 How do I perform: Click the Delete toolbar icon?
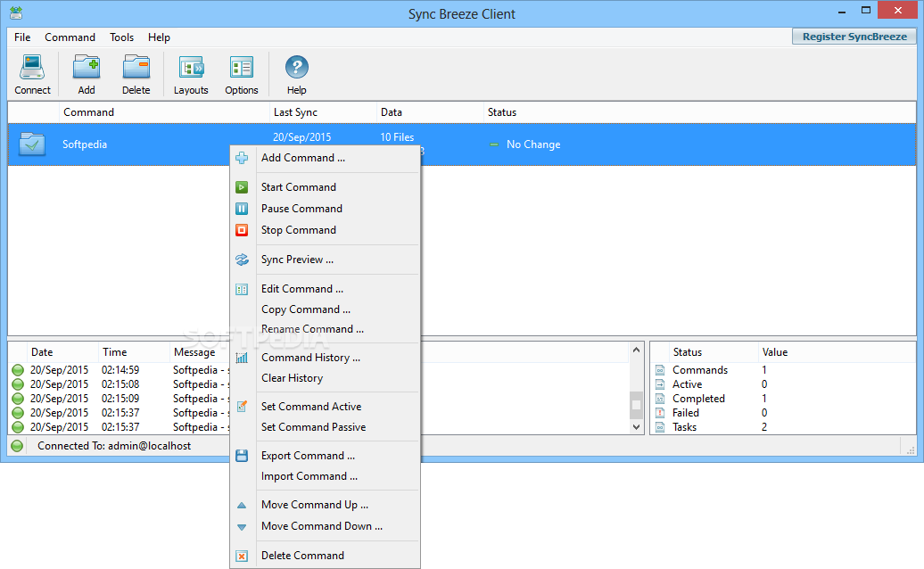(x=136, y=67)
